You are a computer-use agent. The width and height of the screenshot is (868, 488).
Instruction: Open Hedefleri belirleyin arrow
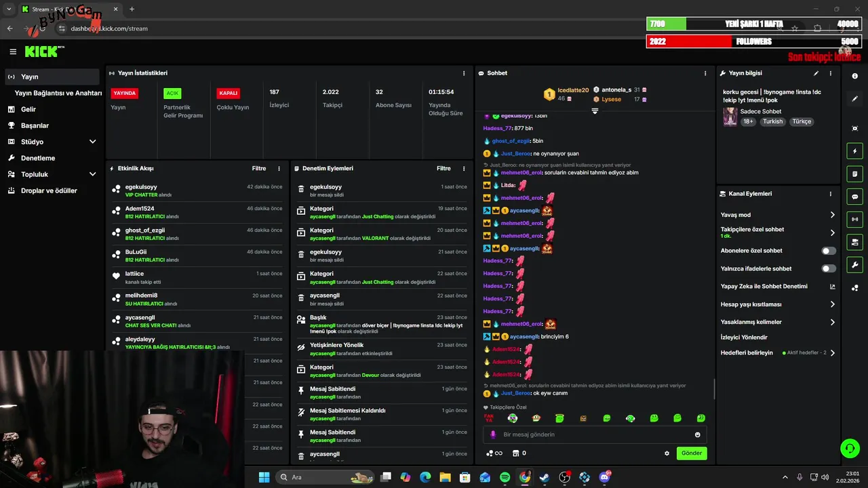(x=833, y=353)
